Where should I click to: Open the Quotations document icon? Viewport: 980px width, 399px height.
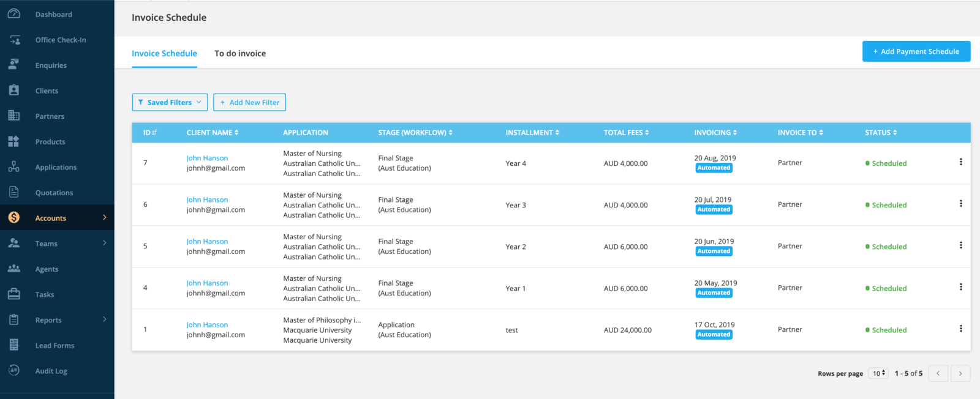point(14,192)
